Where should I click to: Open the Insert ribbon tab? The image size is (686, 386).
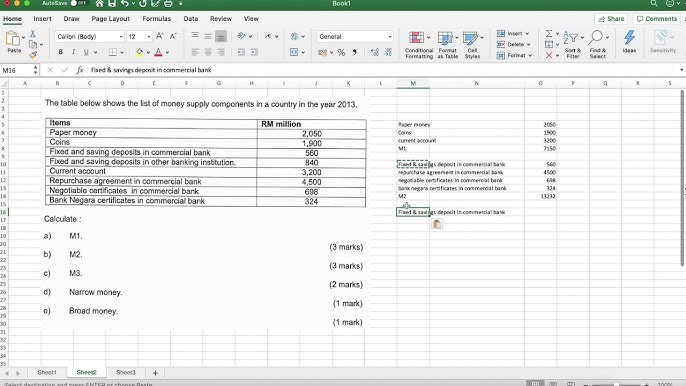[42, 19]
